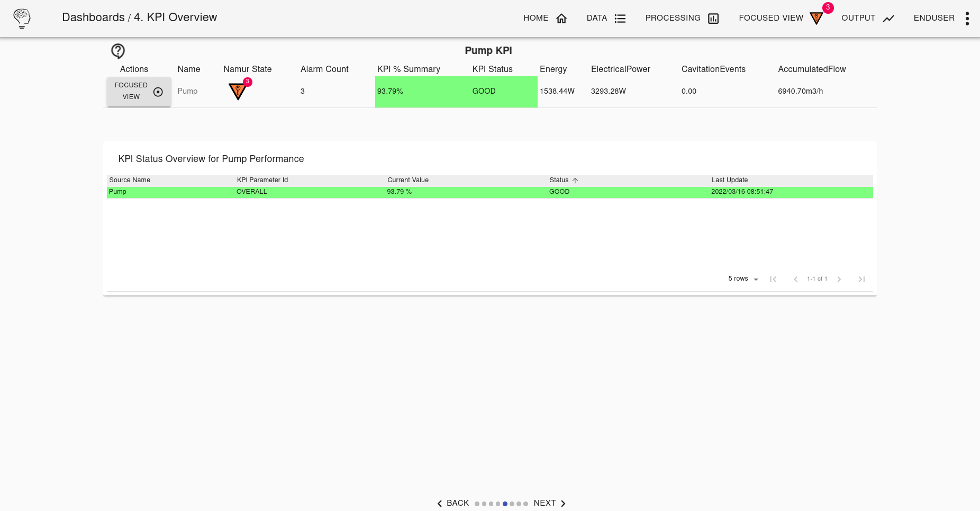Click the green GOOD KPI Status cell

pyautogui.click(x=504, y=92)
